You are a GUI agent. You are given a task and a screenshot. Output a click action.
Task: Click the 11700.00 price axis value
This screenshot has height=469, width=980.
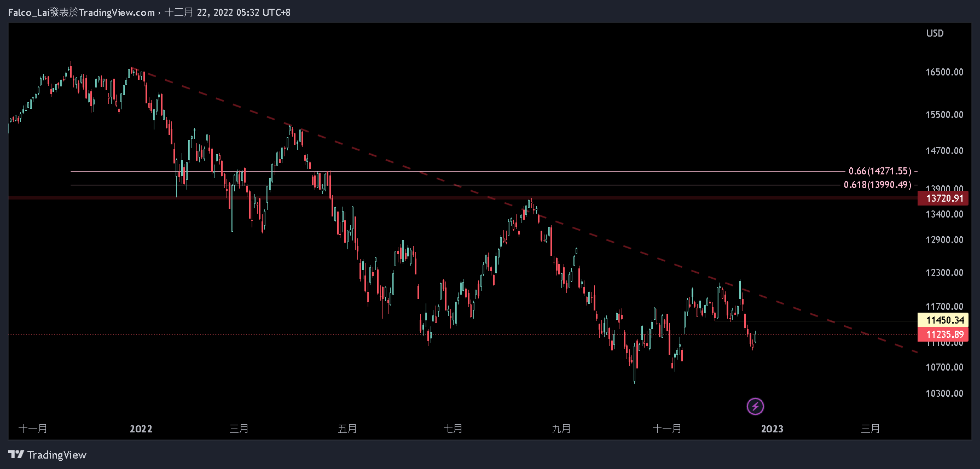pos(944,307)
